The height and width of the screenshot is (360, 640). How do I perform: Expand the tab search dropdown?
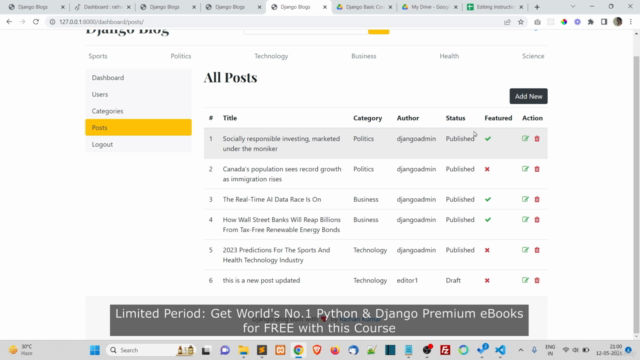[573, 7]
